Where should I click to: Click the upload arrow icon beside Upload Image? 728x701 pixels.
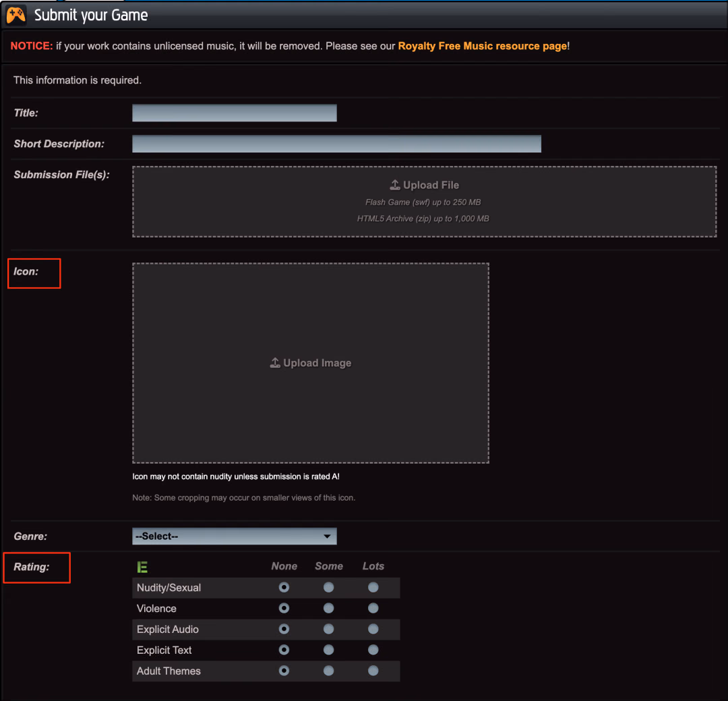tap(275, 363)
